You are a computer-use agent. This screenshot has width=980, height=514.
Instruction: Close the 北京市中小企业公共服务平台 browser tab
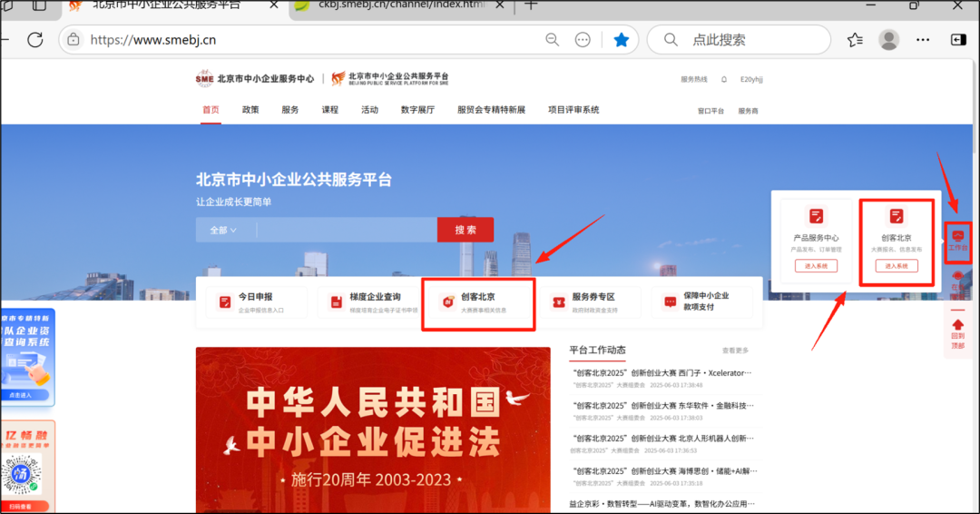pyautogui.click(x=274, y=5)
